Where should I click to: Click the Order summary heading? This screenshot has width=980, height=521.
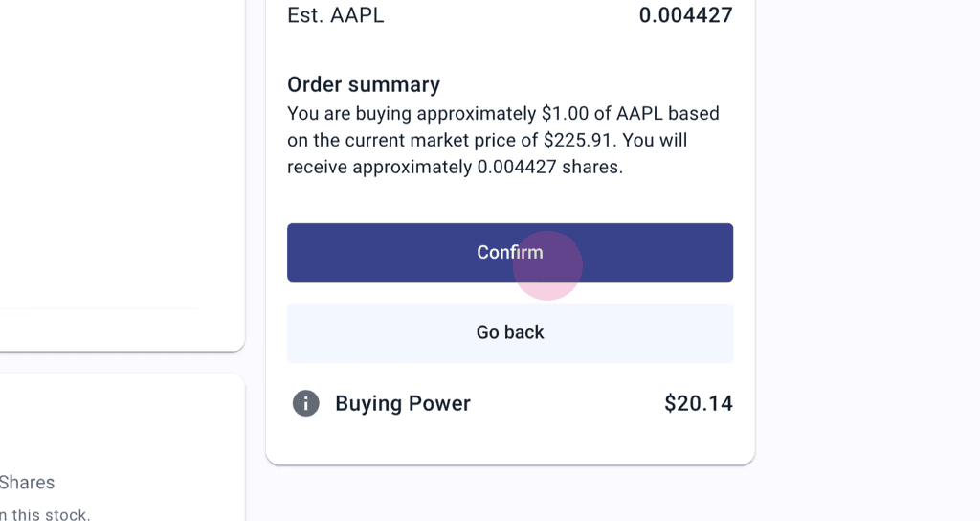click(x=364, y=84)
